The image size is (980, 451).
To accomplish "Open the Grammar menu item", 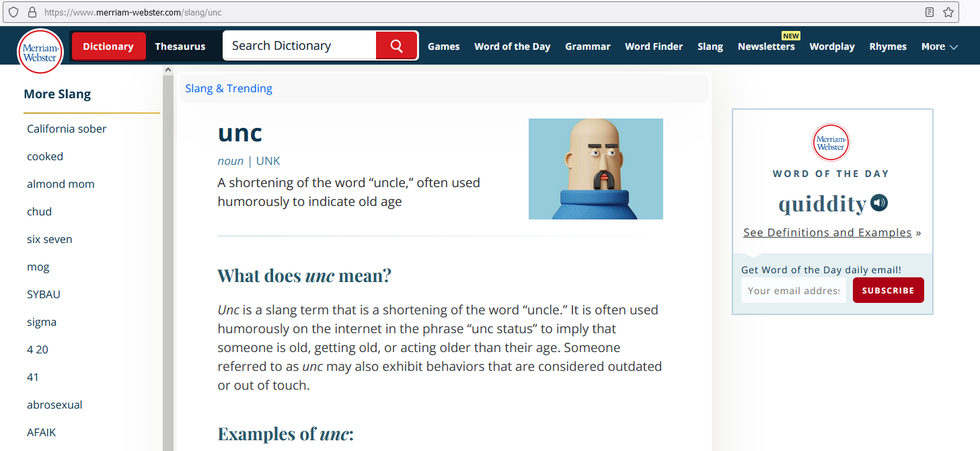I will click(x=588, y=46).
